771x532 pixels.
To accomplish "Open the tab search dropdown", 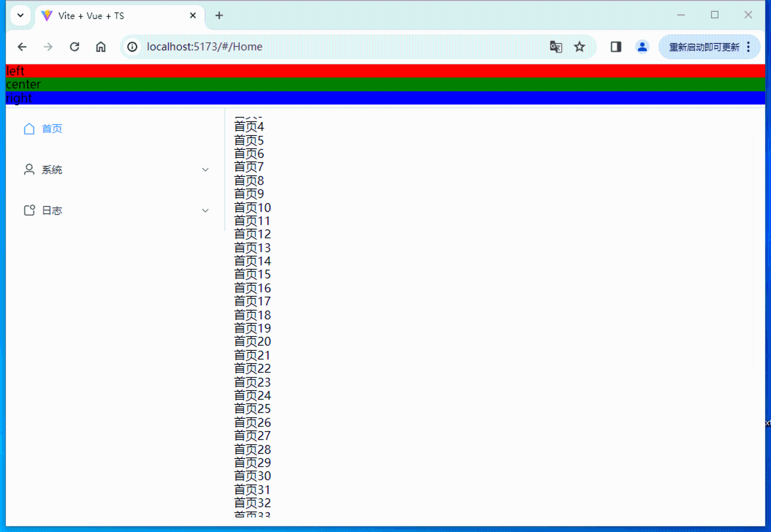I will tap(20, 16).
